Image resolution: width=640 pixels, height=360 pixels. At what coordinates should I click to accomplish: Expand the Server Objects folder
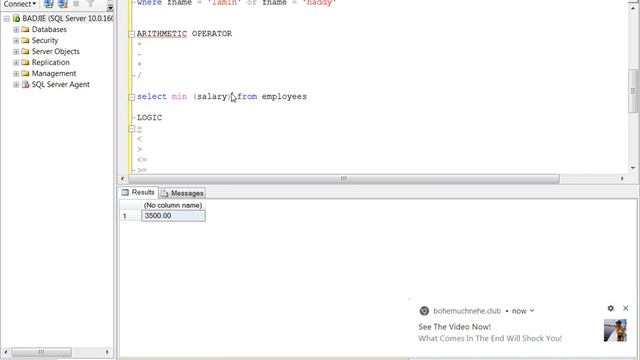pyautogui.click(x=16, y=52)
